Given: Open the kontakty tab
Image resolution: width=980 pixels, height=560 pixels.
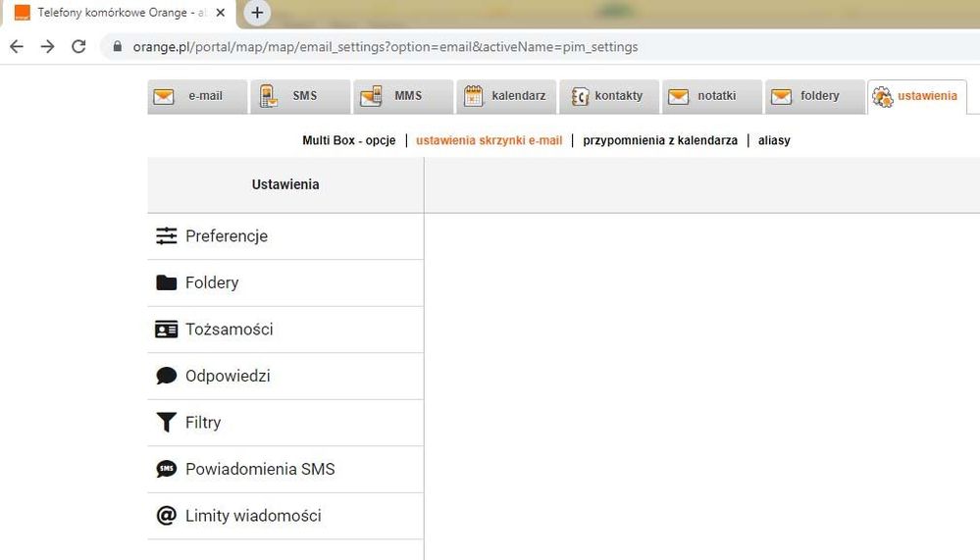Looking at the screenshot, I should tap(609, 96).
